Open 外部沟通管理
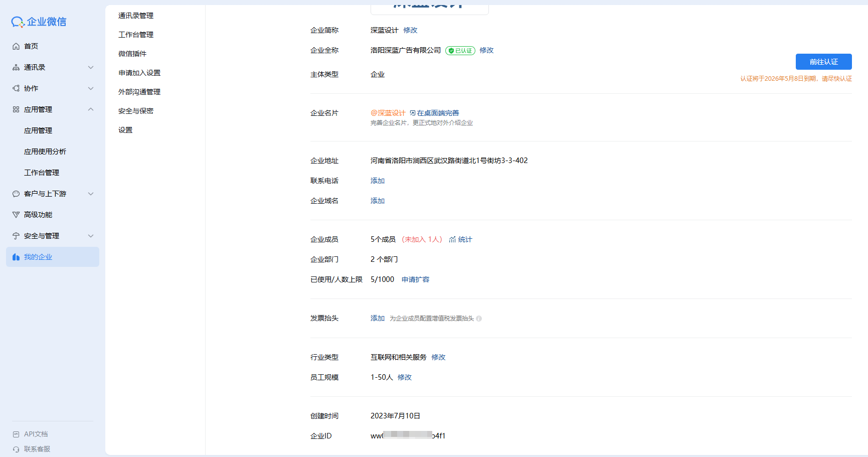Image resolution: width=868 pixels, height=457 pixels. 139,92
